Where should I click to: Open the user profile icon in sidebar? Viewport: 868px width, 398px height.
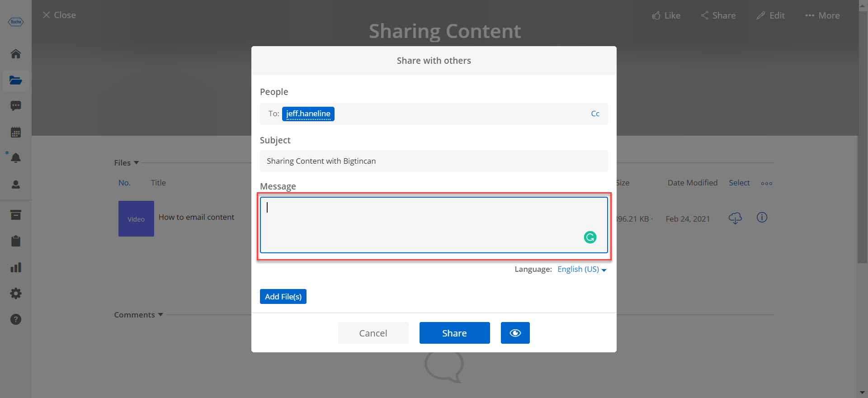[16, 185]
